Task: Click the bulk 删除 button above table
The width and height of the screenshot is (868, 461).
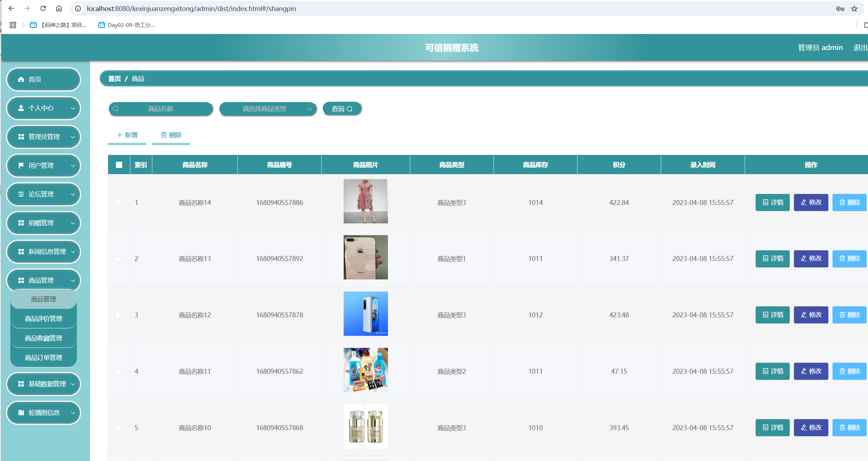Action: point(171,135)
